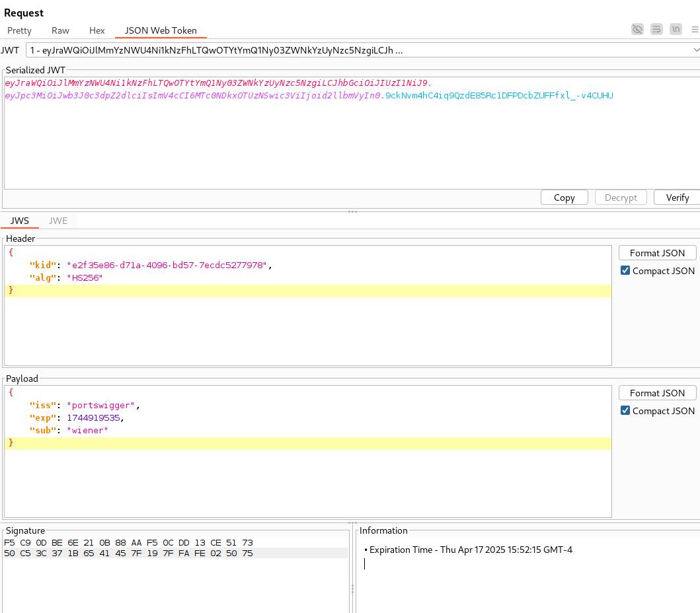This screenshot has height=613, width=700.
Task: Switch to the Hex tab
Action: point(97,30)
